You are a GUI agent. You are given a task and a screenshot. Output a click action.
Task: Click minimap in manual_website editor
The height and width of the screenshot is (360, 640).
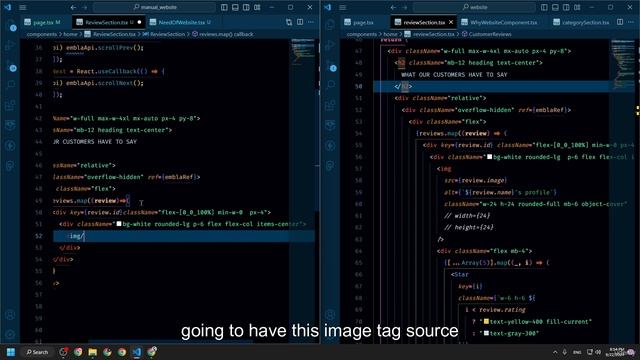(303, 53)
